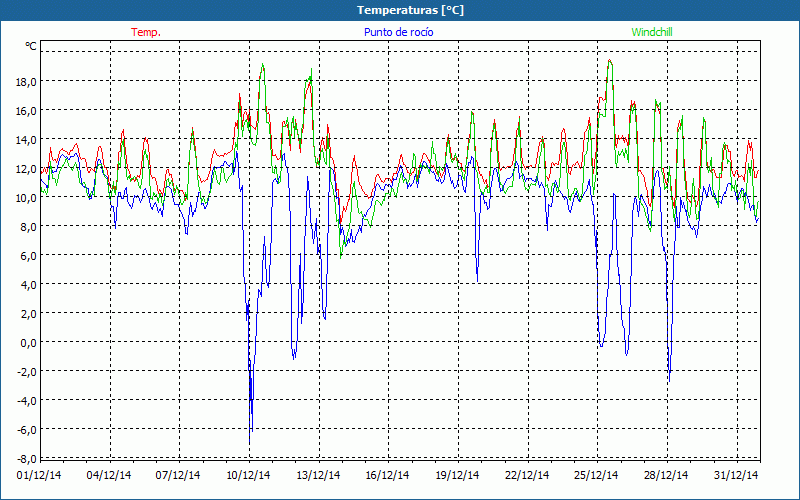Select the red Temp. legend label
Screen dimensions: 800x500
pos(146,32)
